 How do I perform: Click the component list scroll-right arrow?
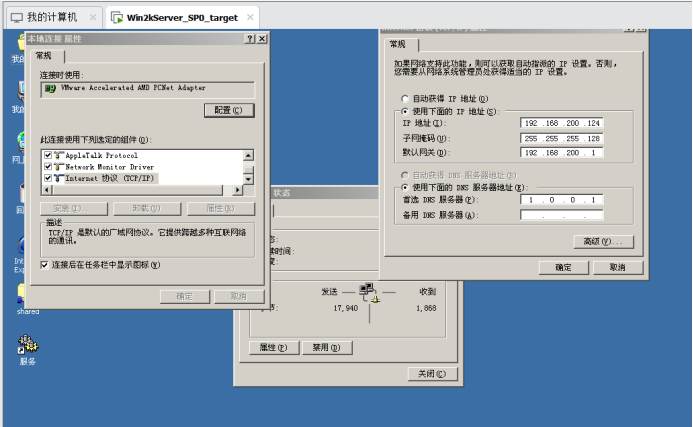tap(238, 190)
